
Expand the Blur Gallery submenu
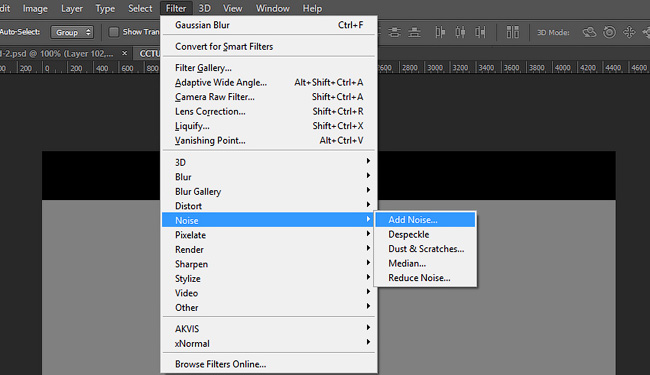coord(269,191)
